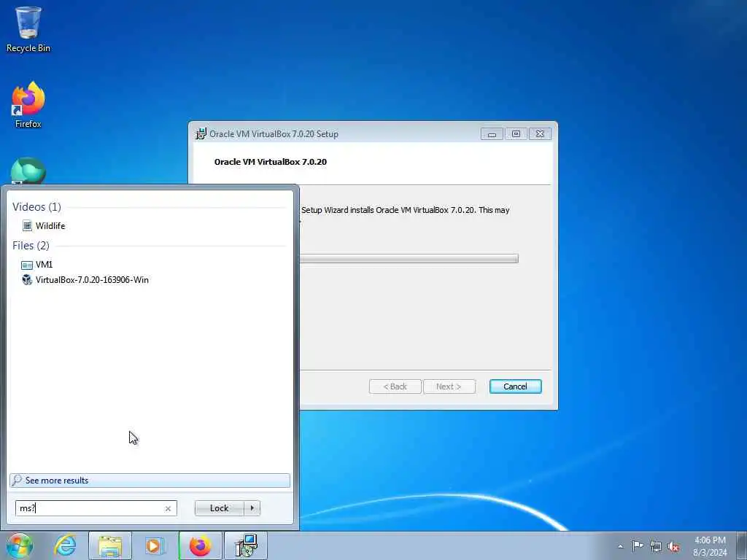The image size is (747, 560).
Task: Open Windows Explorer from taskbar
Action: (x=110, y=545)
